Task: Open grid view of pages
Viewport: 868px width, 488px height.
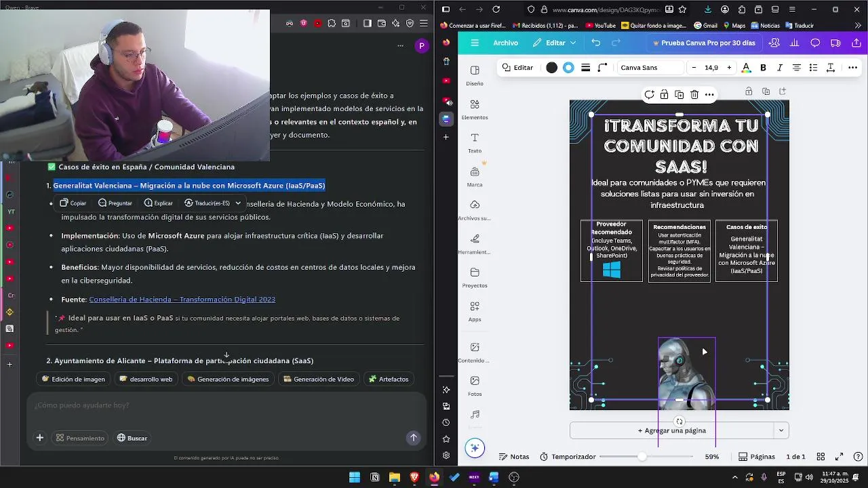Action: pyautogui.click(x=821, y=457)
